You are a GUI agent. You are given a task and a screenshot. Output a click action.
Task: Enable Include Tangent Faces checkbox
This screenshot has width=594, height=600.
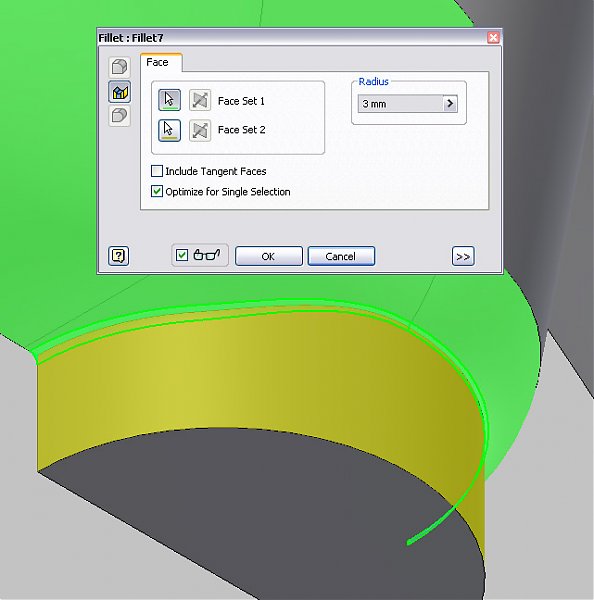click(157, 171)
